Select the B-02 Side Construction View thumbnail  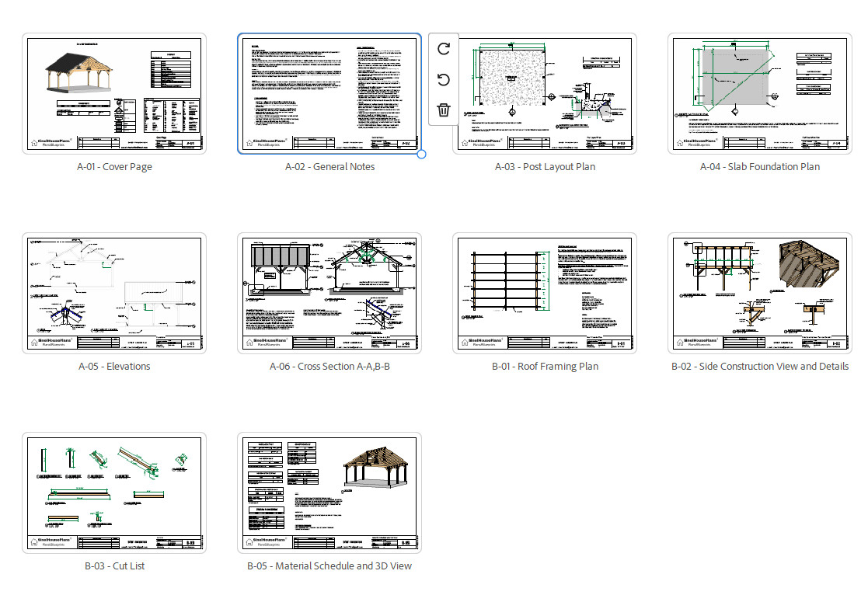pyautogui.click(x=760, y=293)
